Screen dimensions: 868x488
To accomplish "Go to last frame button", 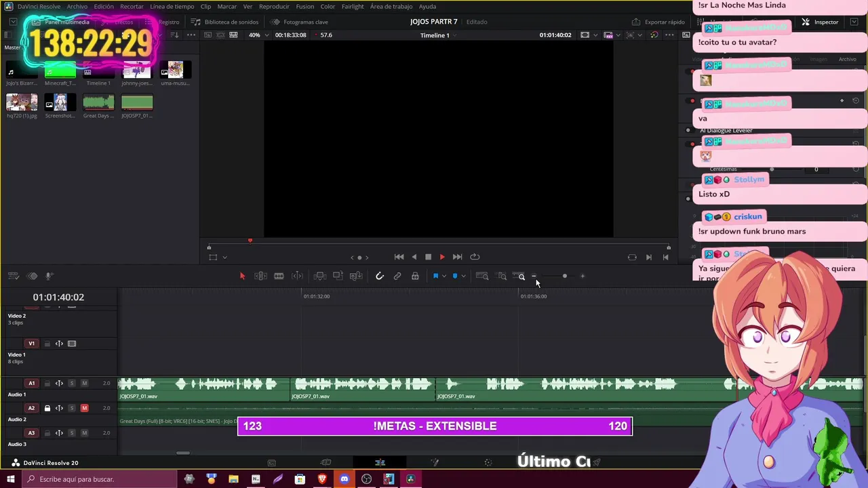I will [457, 257].
